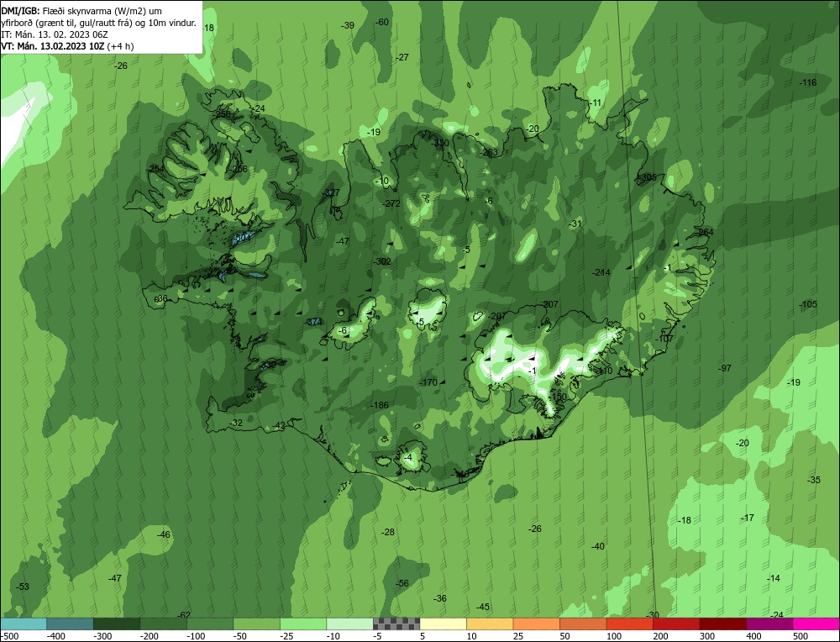Click the -45 value near the bottom

point(483,608)
